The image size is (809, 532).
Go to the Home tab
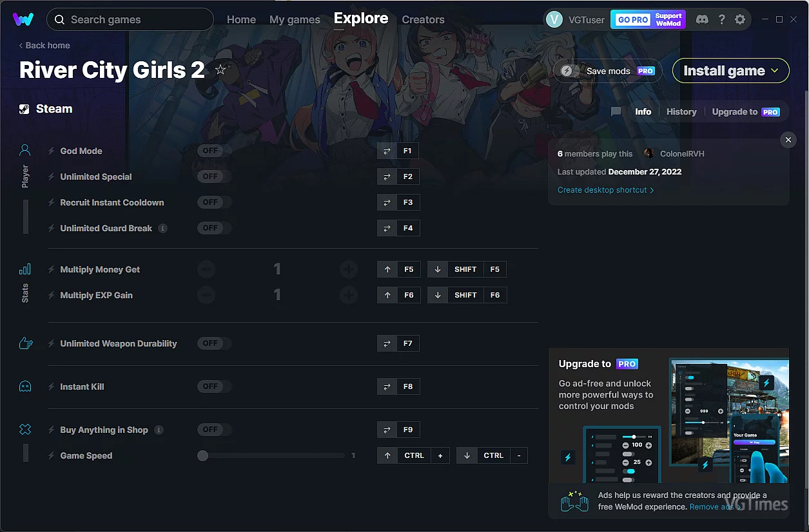(241, 19)
